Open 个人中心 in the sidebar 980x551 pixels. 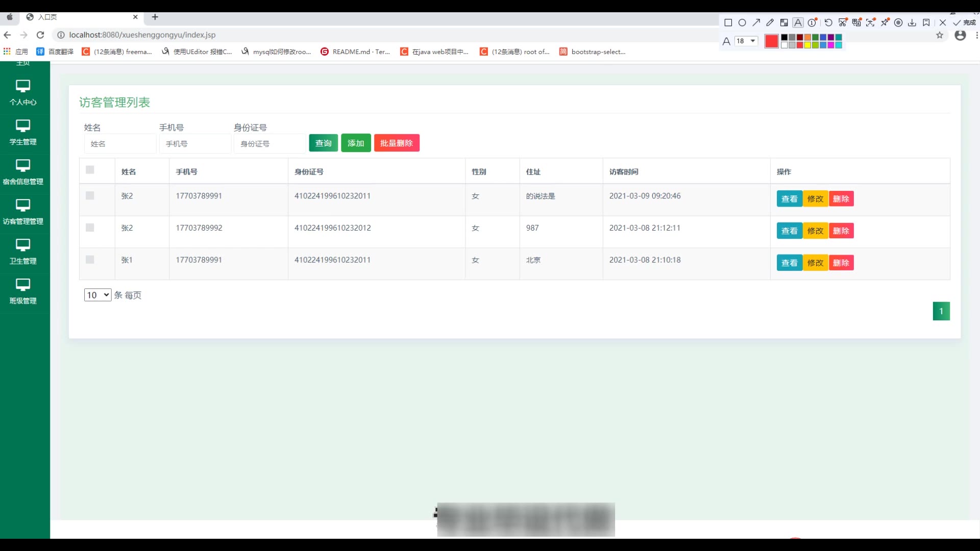[23, 92]
